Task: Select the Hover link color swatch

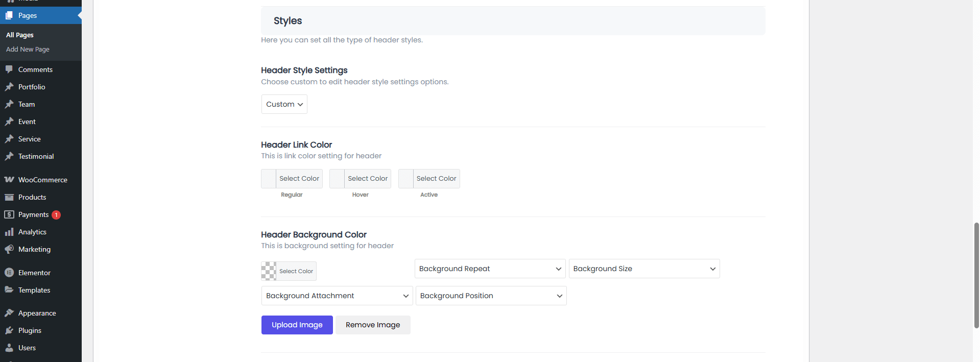Action: click(337, 179)
